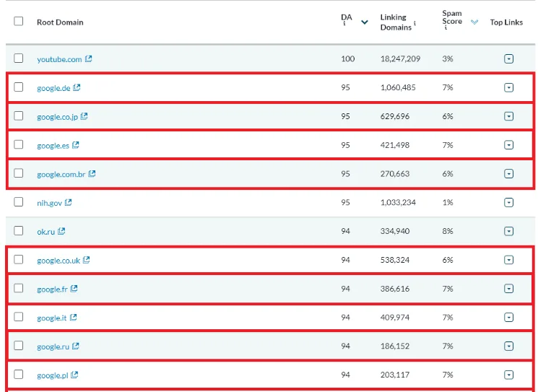Open google.co.jp external link icon
This screenshot has height=392, width=538.
[x=84, y=116]
